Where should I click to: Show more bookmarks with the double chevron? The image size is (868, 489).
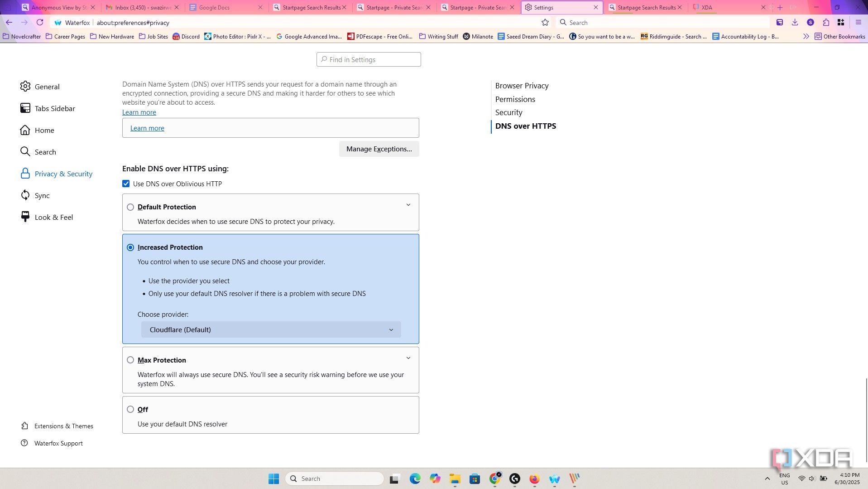point(806,36)
